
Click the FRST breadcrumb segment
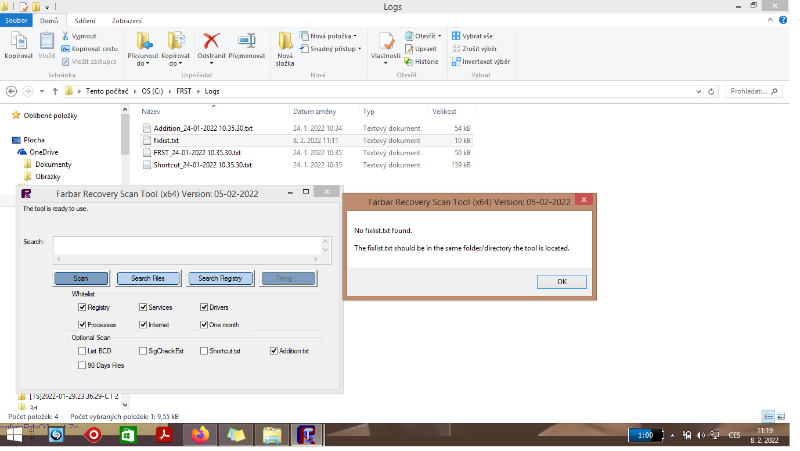(x=184, y=92)
